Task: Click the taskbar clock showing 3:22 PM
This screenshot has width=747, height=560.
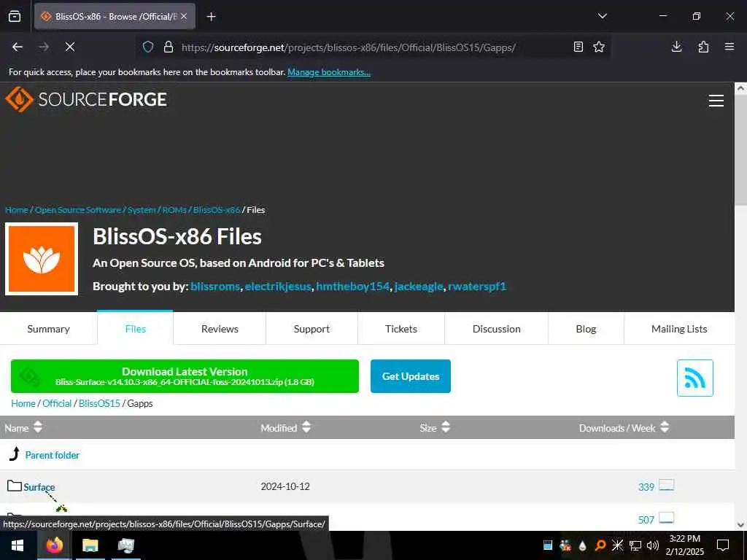Action: pos(684,545)
